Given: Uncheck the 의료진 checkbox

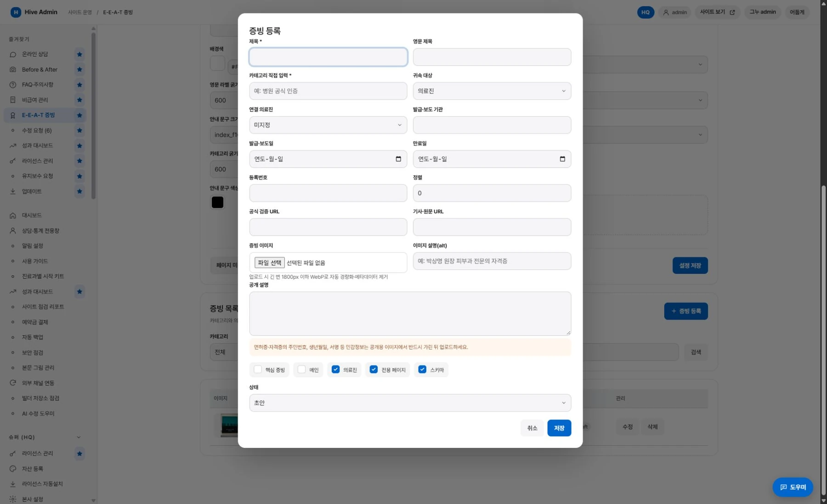Looking at the screenshot, I should (336, 370).
